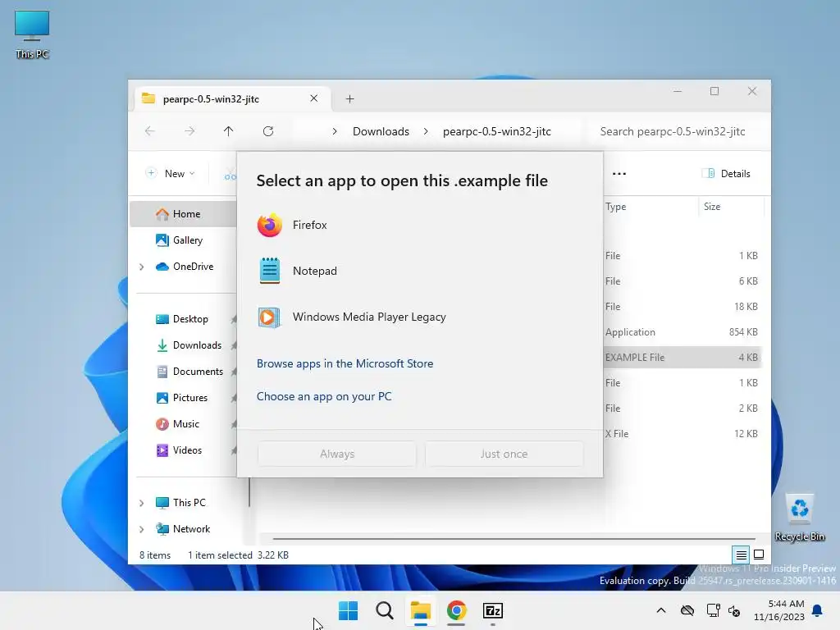The image size is (840, 630).
Task: Click File Explorer on the taskbar
Action: pos(421,610)
